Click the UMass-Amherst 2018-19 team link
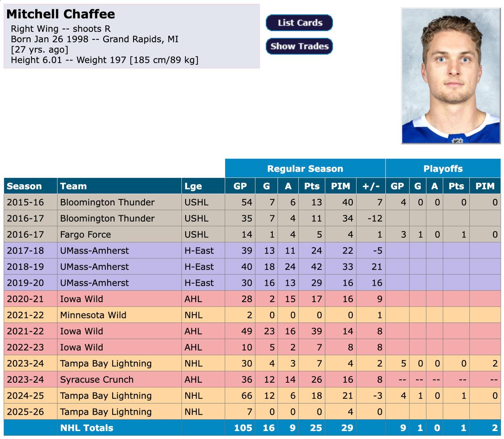This screenshot has width=504, height=439. click(91, 267)
